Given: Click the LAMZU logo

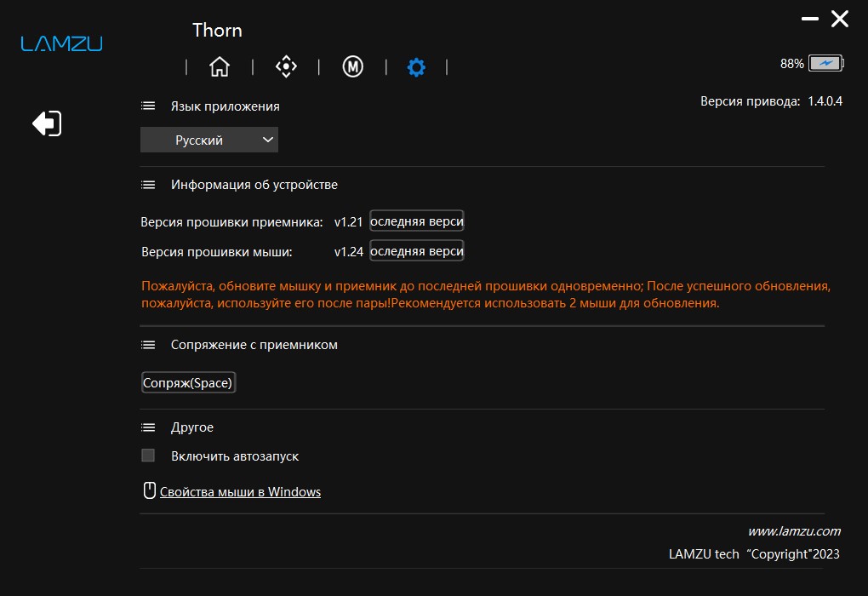Looking at the screenshot, I should pos(61,43).
